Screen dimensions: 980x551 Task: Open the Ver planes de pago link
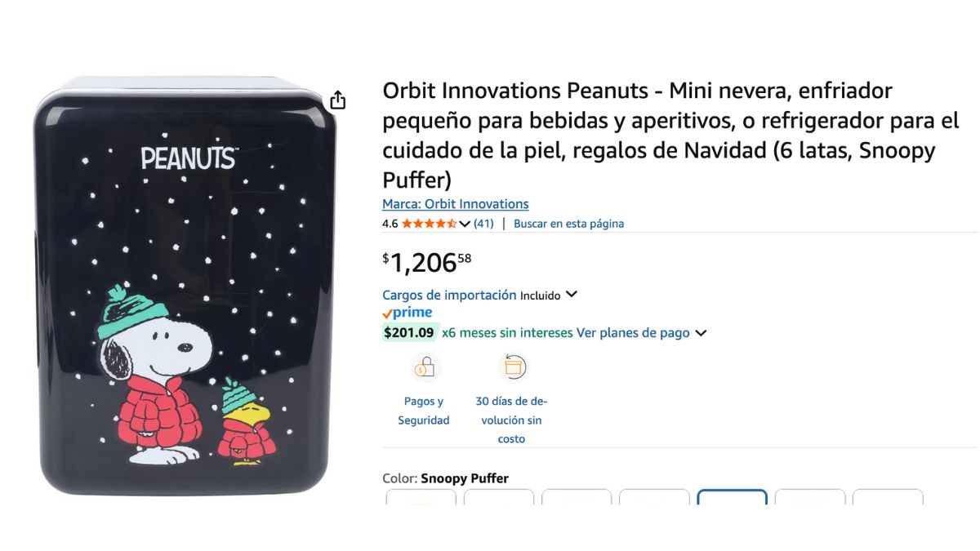click(x=633, y=333)
